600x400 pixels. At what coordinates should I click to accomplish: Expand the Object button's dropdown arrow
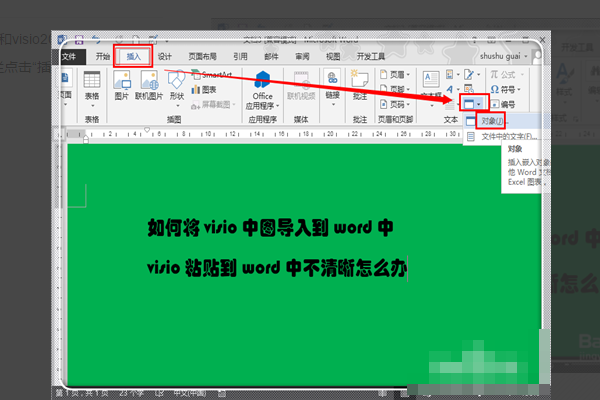pos(479,104)
